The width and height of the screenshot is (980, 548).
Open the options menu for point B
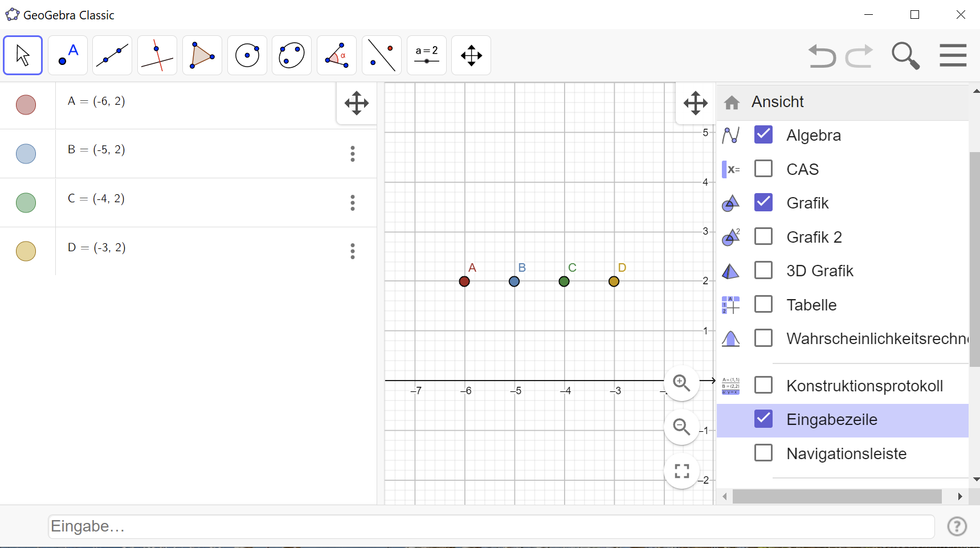[353, 154]
